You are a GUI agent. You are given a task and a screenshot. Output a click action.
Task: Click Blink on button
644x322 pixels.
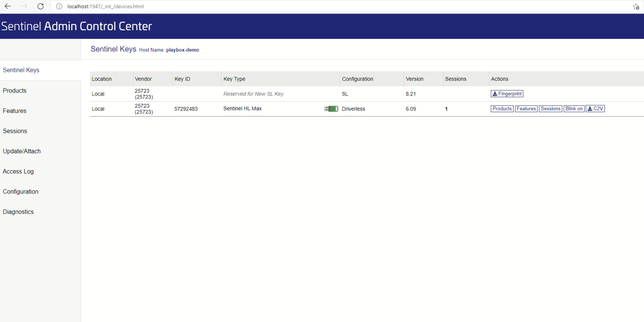574,109
